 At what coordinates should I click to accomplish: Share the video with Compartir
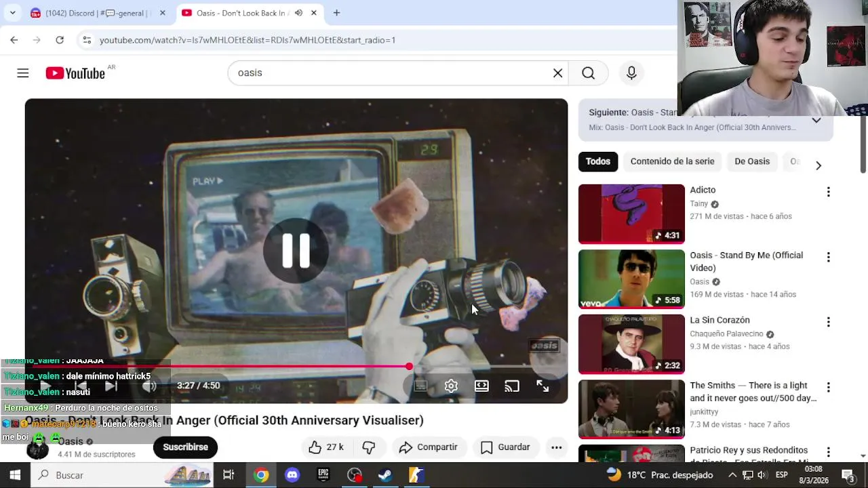pos(429,447)
